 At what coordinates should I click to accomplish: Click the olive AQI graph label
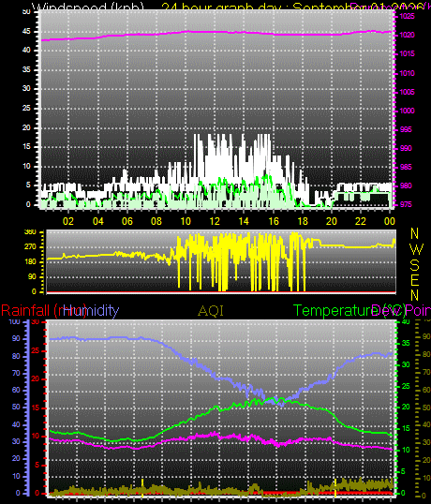[x=211, y=311]
